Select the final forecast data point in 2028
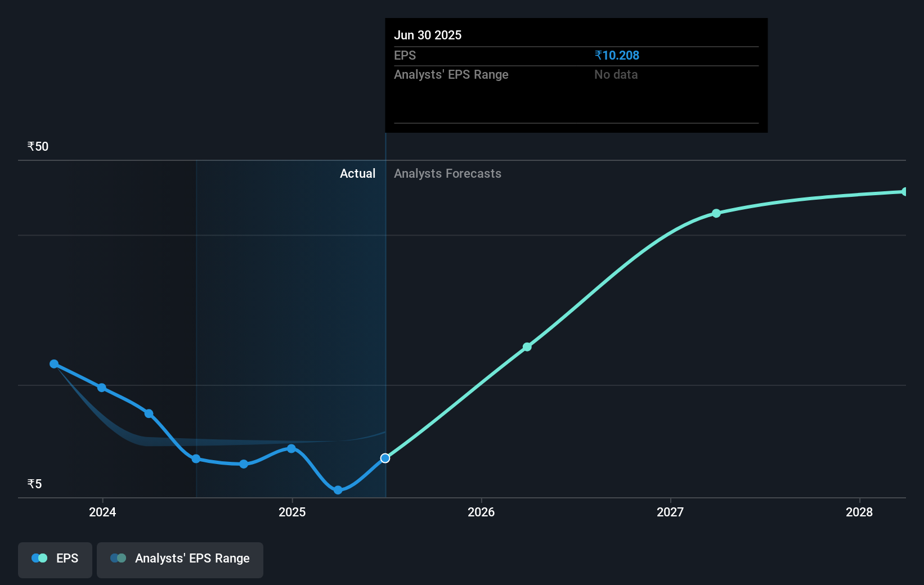 pos(905,192)
